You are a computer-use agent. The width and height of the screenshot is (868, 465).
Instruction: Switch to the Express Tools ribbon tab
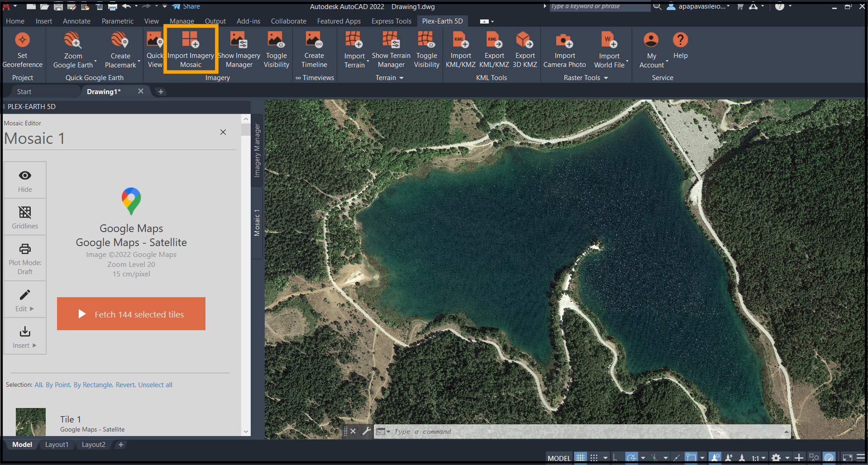[x=391, y=21]
